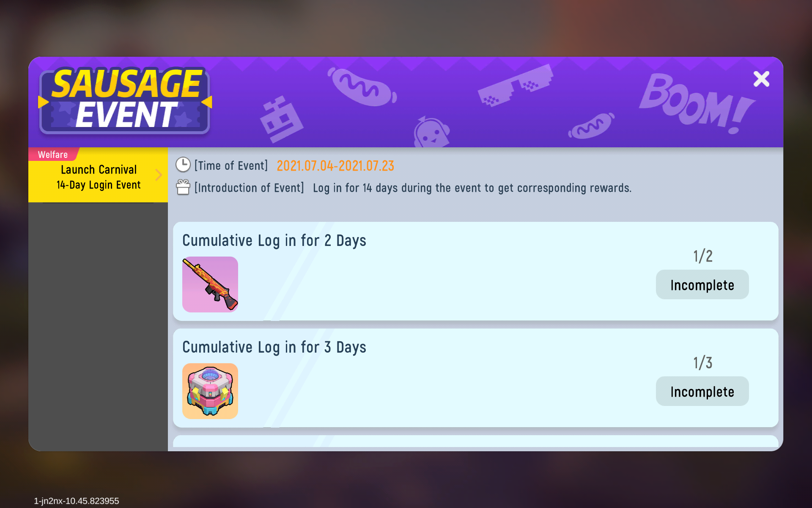Select the Welfare category label
Image resolution: width=812 pixels, height=508 pixels.
53,155
